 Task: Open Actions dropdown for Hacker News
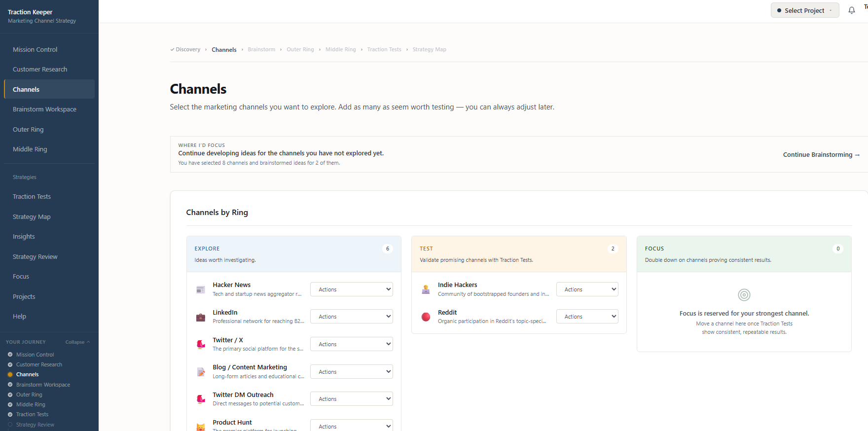click(x=352, y=289)
